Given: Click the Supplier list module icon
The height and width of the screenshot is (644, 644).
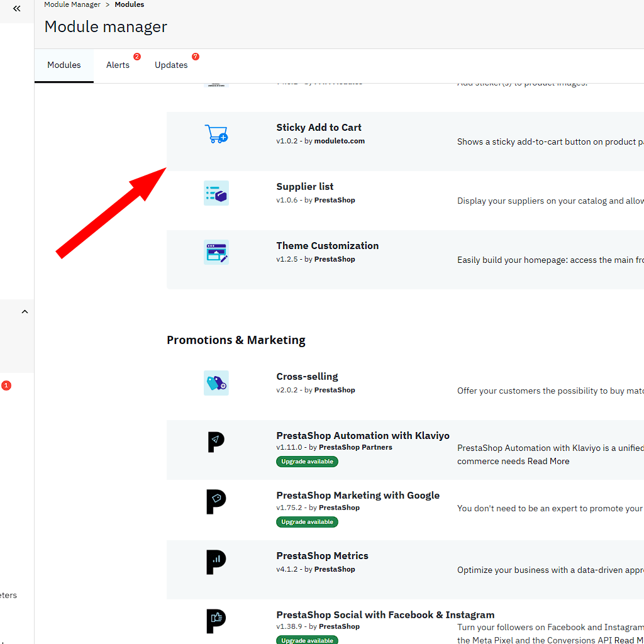Looking at the screenshot, I should tap(216, 193).
